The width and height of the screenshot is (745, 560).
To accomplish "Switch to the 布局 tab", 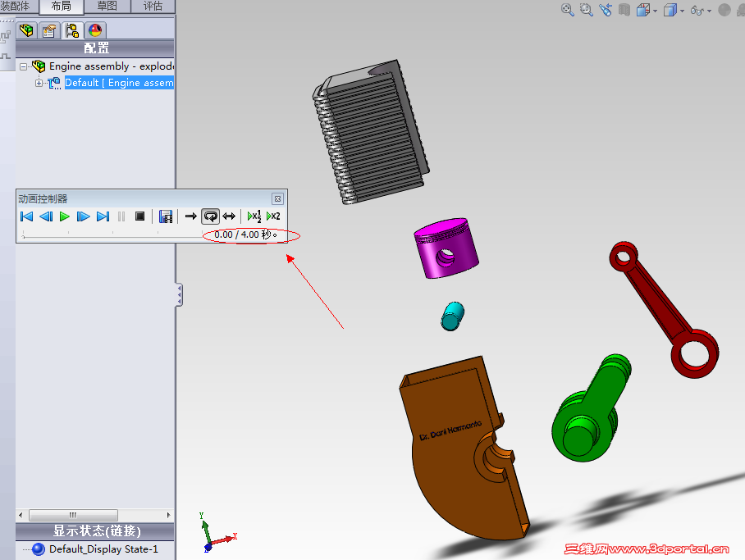I will [x=61, y=7].
